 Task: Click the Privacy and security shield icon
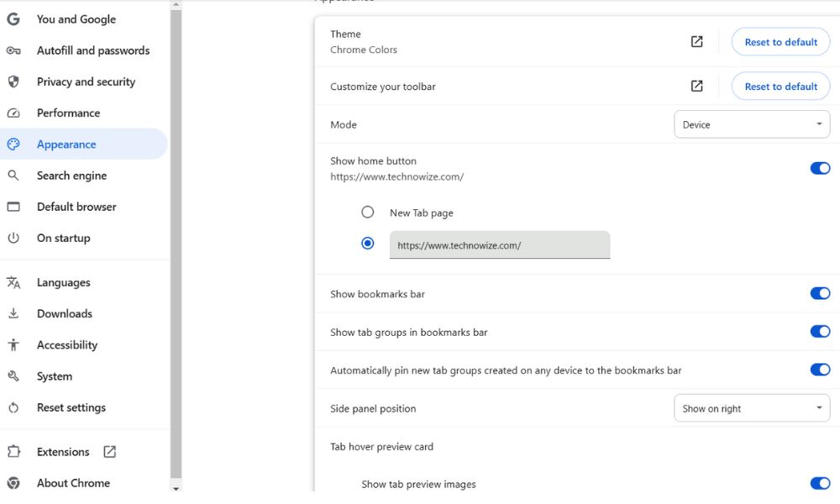click(x=13, y=81)
